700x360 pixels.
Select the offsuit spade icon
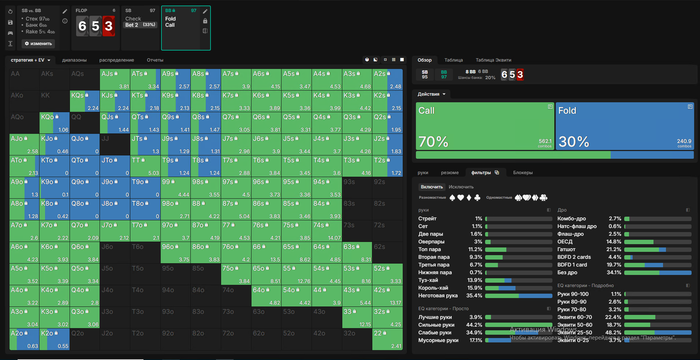pos(453,197)
